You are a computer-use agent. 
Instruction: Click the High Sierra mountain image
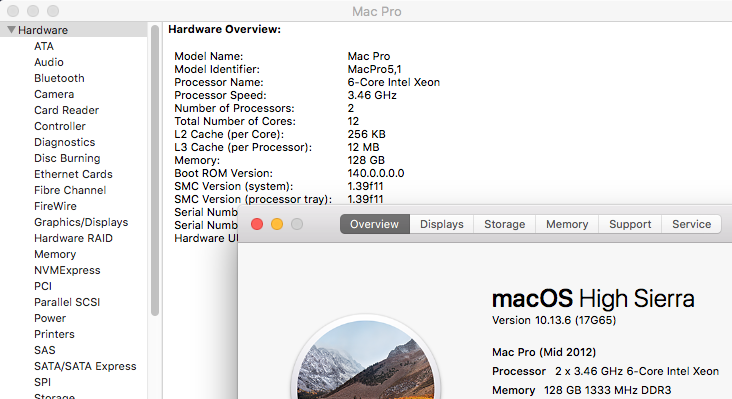click(366, 358)
